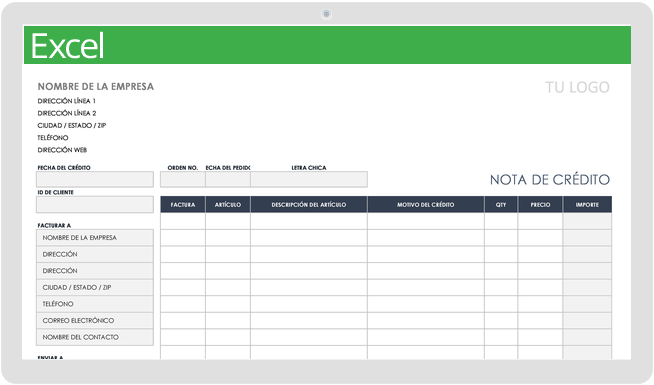
Task: Click the IMPORTE column header
Action: click(587, 204)
